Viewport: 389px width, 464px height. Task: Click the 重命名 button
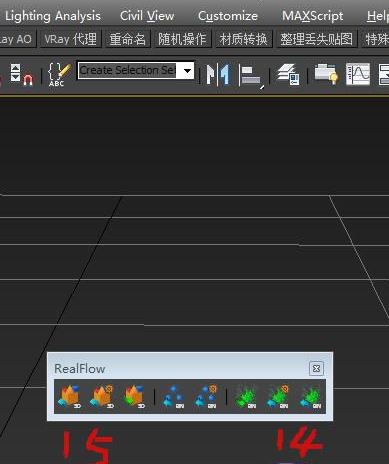tap(127, 39)
